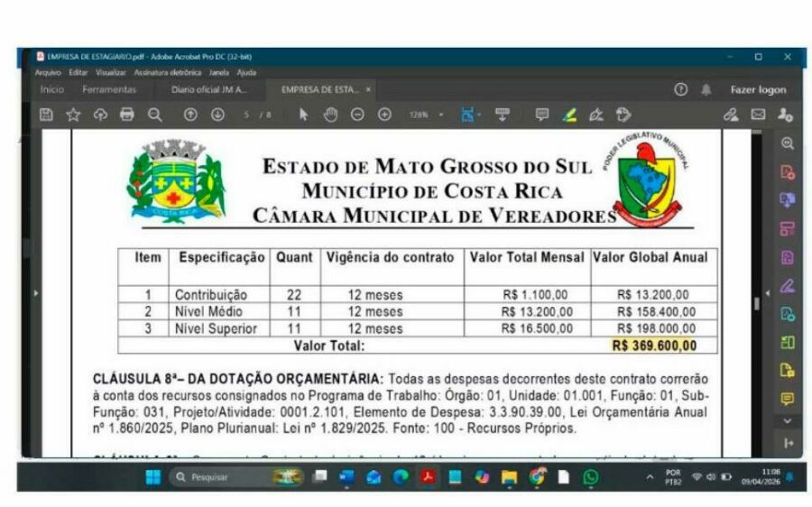Click the vertical scrollbar thumb of the document
This screenshot has width=812, height=507.
pyautogui.click(x=757, y=303)
